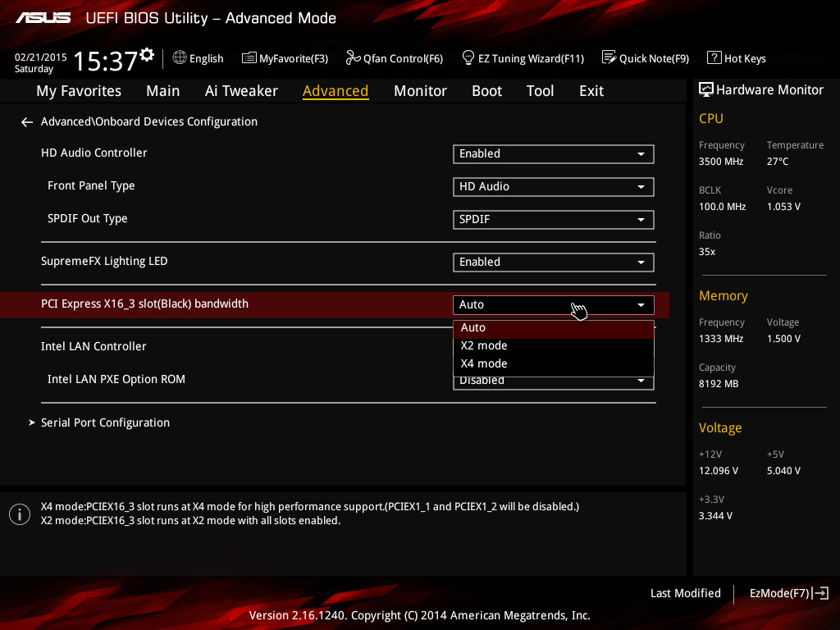Click the Hot Keys label
Viewport: 840px width, 630px height.
[745, 58]
